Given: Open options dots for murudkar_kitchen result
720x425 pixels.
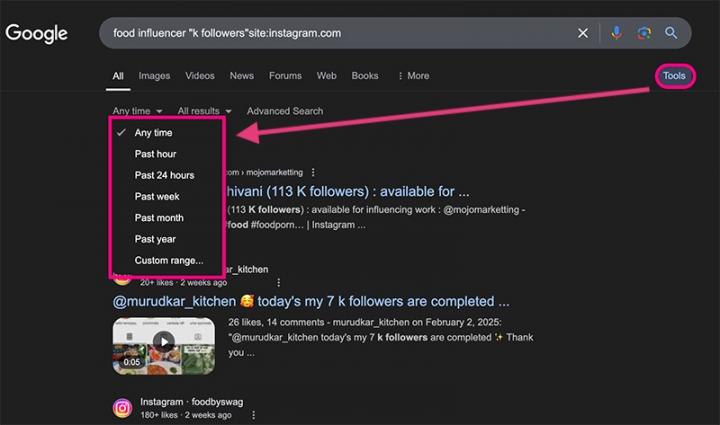Looking at the screenshot, I should click(x=278, y=282).
